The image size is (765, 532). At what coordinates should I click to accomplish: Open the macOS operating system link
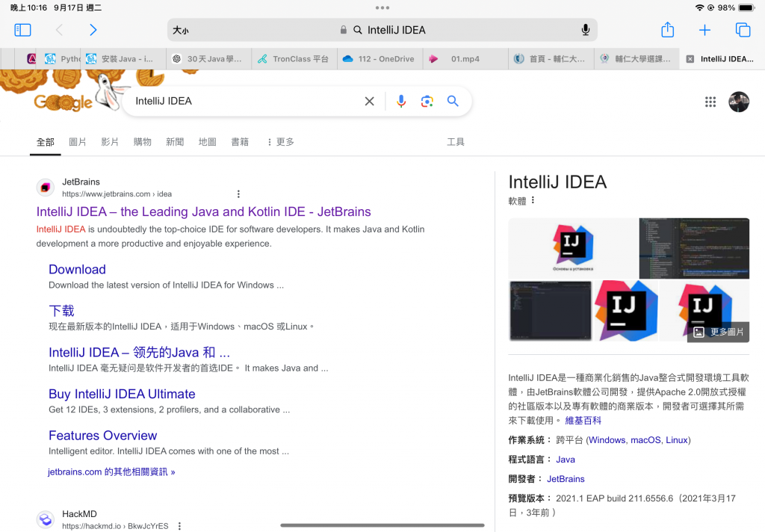coord(645,440)
